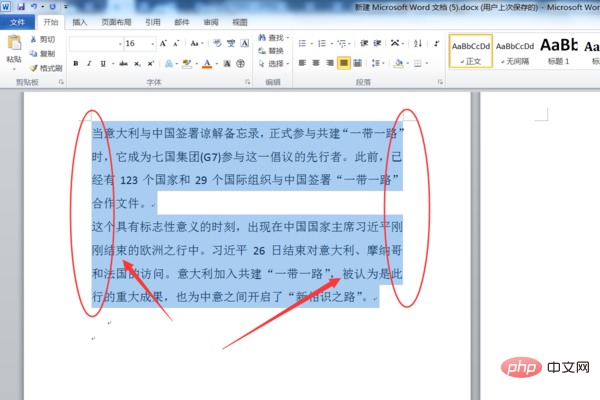
Task: Click the Undo arrow icon
Action: coord(36,7)
